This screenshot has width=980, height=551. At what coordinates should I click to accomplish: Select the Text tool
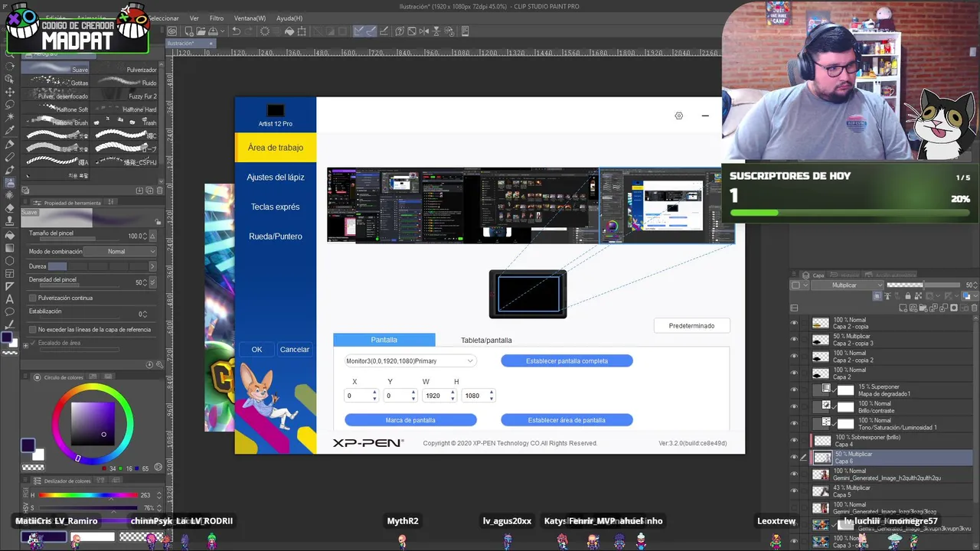[x=9, y=299]
